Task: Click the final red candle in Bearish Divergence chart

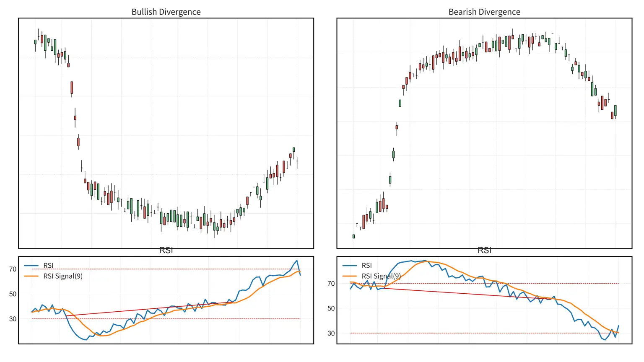Action: [612, 116]
